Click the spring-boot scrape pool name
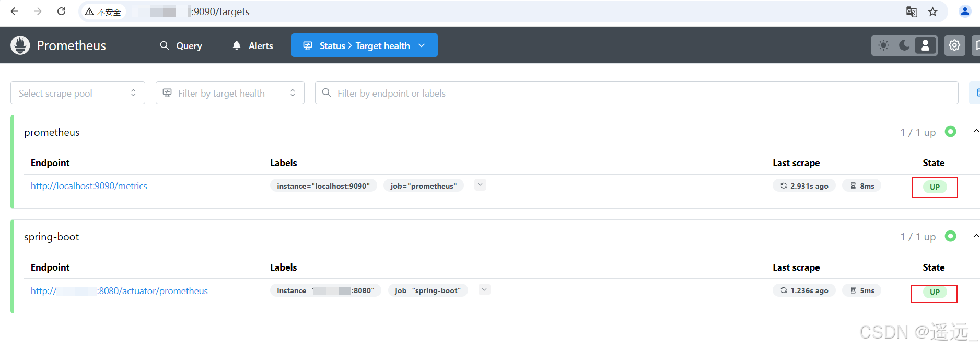Image resolution: width=980 pixels, height=349 pixels. 51,237
